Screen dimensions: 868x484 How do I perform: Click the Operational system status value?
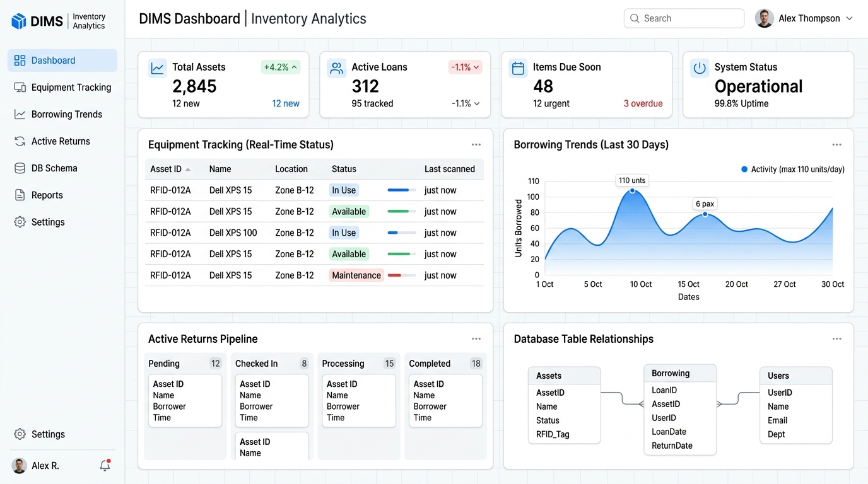click(758, 86)
